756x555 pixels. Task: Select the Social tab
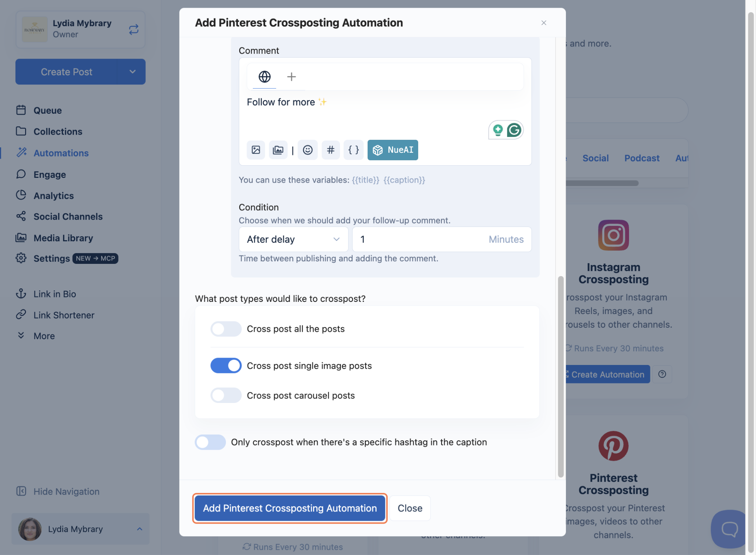[x=595, y=158]
